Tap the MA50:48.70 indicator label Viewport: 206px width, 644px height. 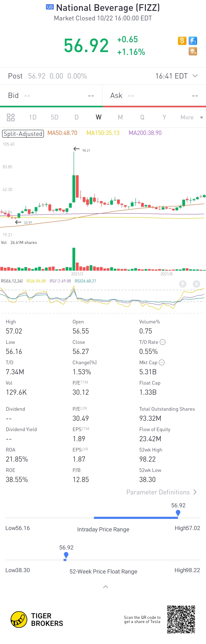(62, 133)
